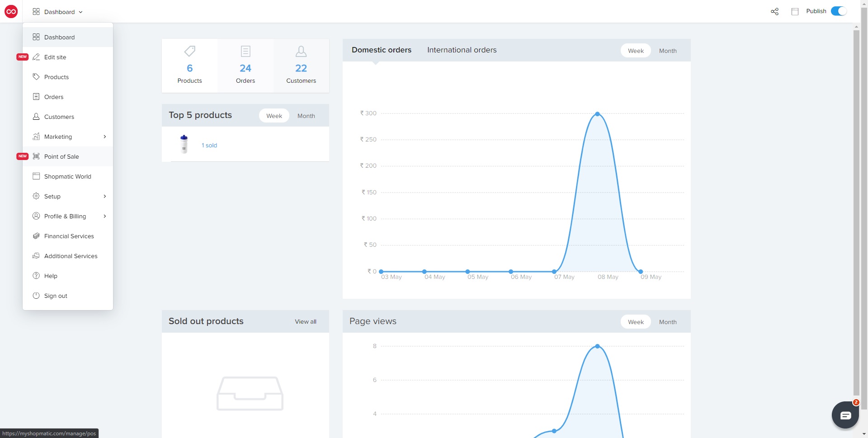Click the preview window icon beside Publish
The width and height of the screenshot is (868, 438).
[x=795, y=12]
